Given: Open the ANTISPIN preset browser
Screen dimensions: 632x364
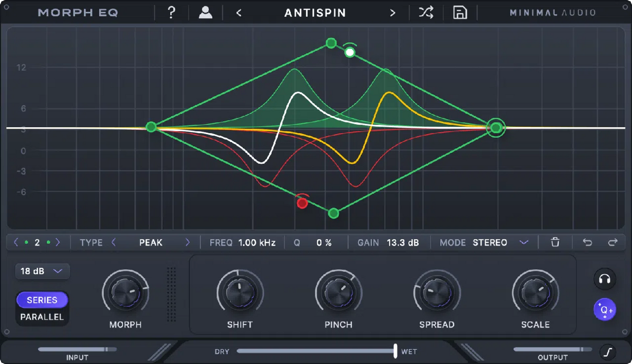Looking at the screenshot, I should pyautogui.click(x=315, y=12).
